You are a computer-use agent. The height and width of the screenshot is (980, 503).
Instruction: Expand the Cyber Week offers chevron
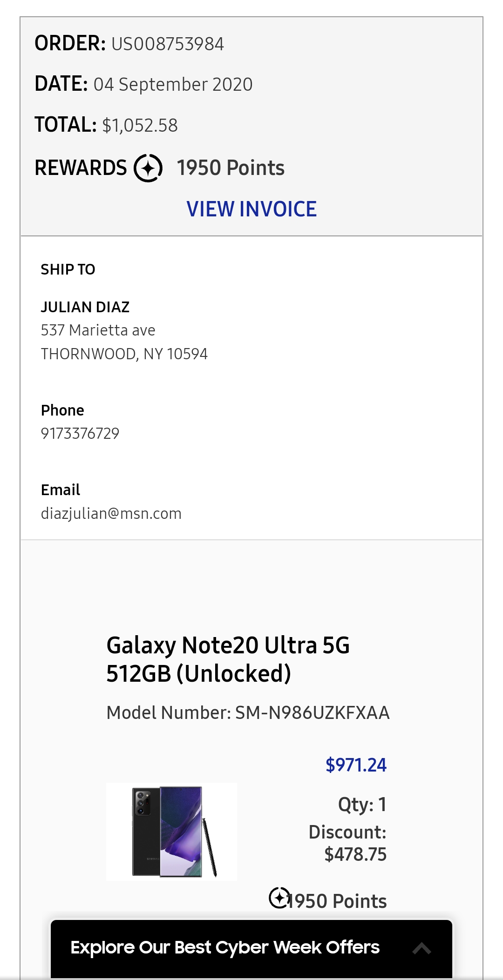point(421,948)
